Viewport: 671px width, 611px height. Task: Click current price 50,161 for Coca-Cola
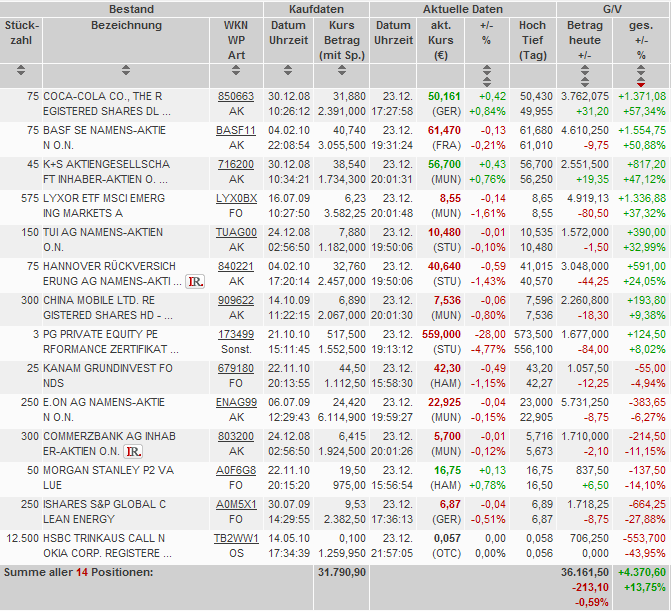444,97
